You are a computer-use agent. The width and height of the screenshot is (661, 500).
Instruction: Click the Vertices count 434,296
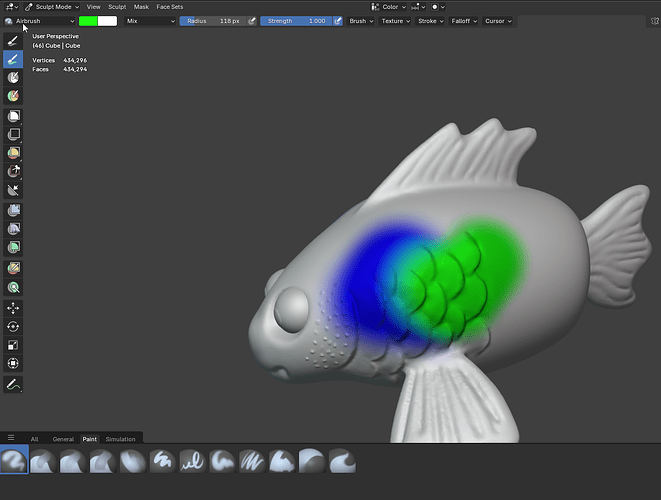click(x=75, y=60)
